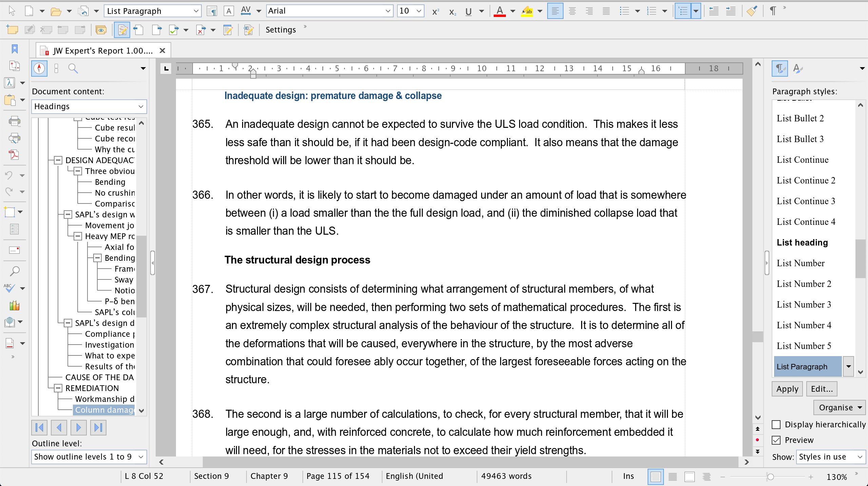Click the Navigator compass toggle icon
868x486 pixels.
click(x=39, y=69)
